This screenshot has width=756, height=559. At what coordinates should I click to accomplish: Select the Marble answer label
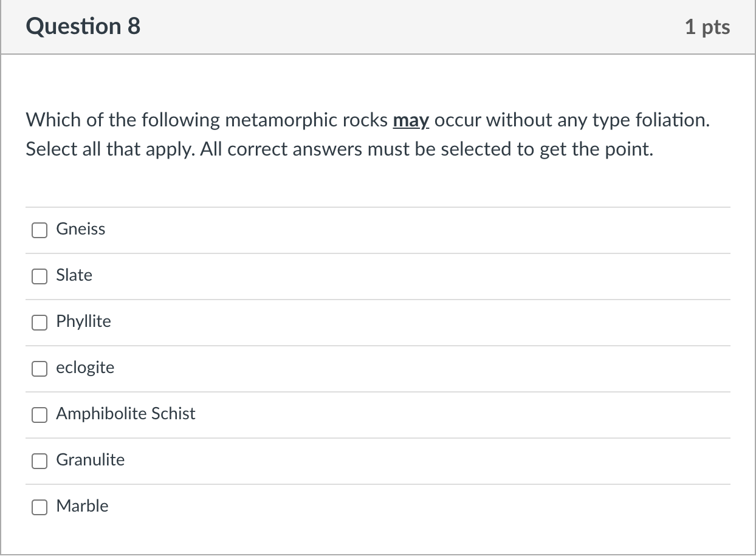pos(82,506)
